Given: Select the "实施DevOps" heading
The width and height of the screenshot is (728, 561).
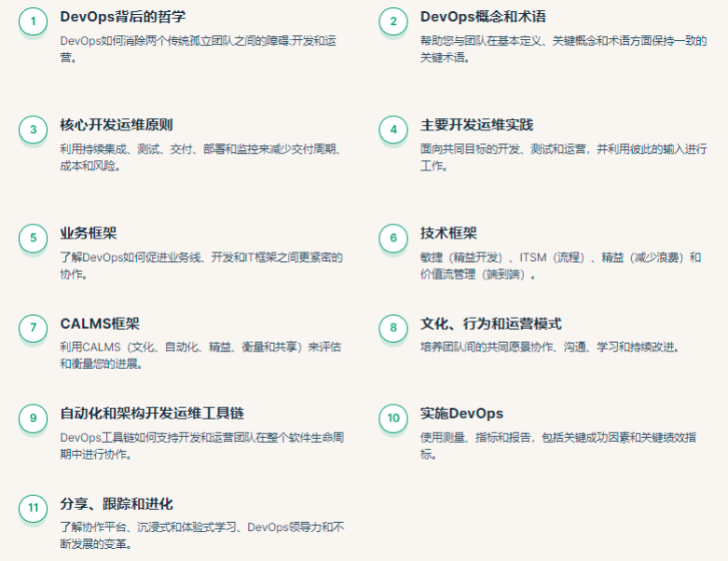Looking at the screenshot, I should point(461,414).
